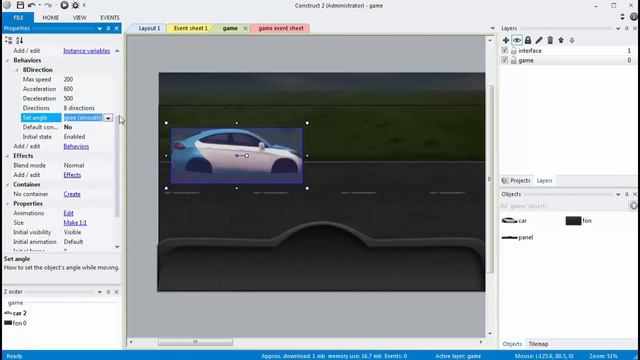Viewport: 640px width, 360px height.
Task: Collapse the Effects section
Action: tap(7, 156)
